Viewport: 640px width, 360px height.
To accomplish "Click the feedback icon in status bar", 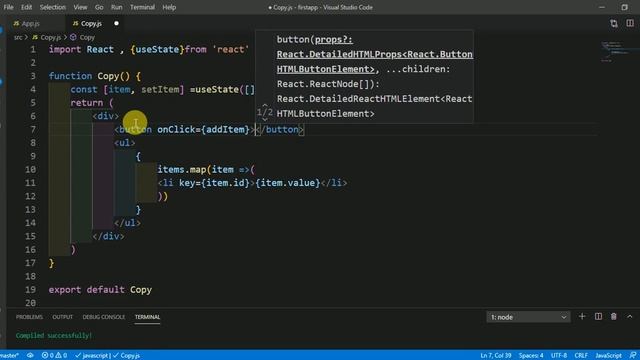I will click(633, 356).
